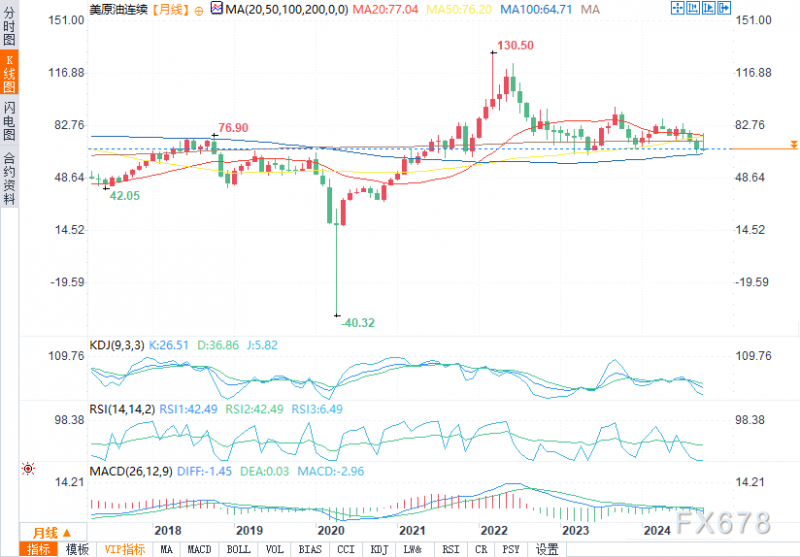Click the orange double-arrow price marker
The image size is (800, 557).
point(793,145)
